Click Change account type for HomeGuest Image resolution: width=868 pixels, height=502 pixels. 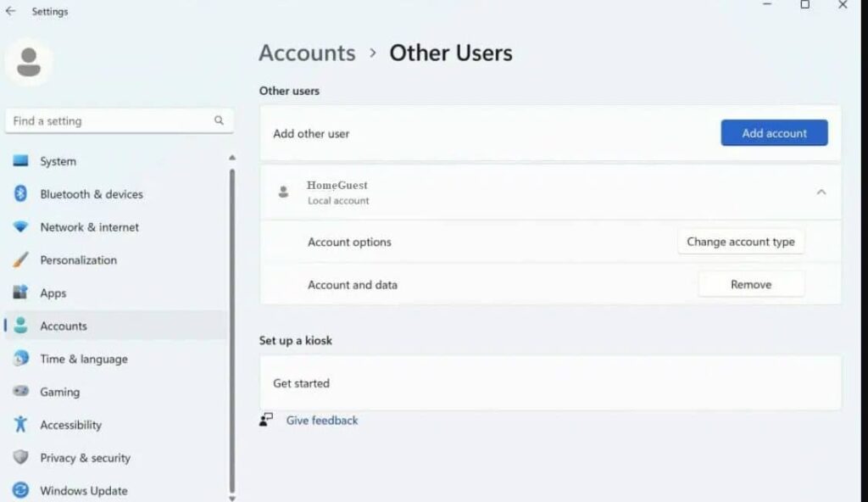pyautogui.click(x=741, y=242)
